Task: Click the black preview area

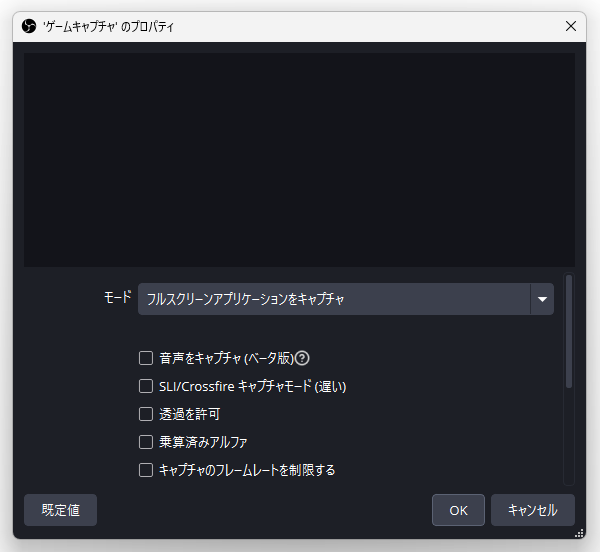Action: point(299,160)
